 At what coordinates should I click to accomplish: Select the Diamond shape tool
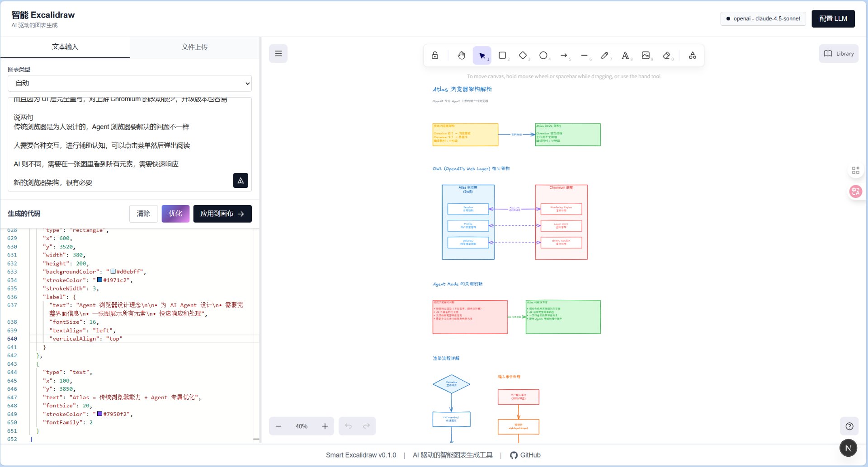point(523,56)
